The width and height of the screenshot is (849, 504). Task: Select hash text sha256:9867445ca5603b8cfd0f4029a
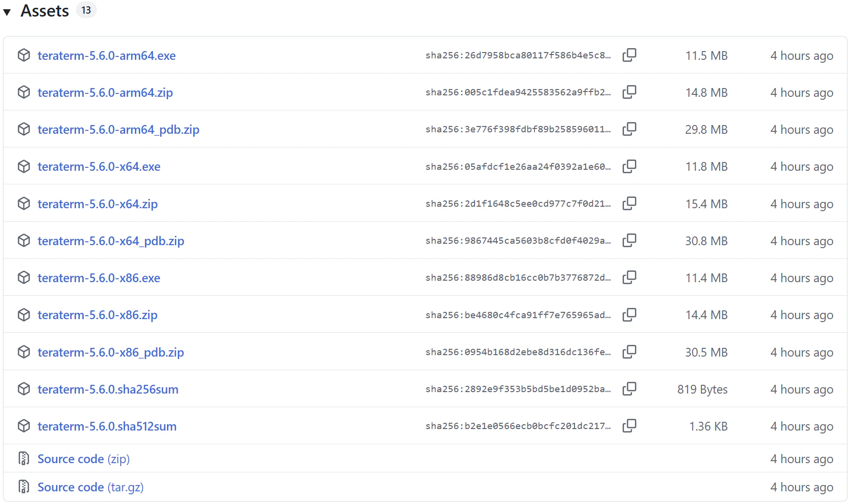pos(518,241)
